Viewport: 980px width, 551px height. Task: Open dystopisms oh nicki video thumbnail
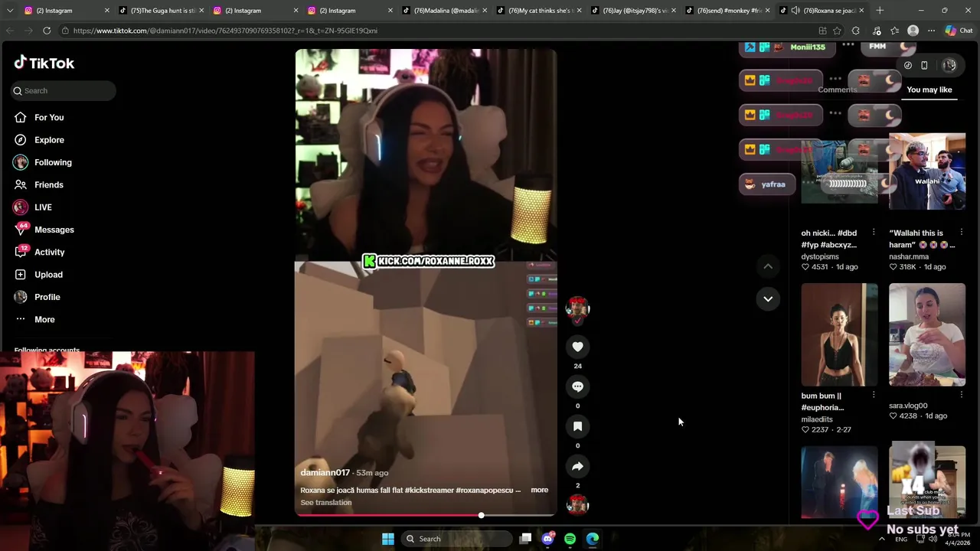840,171
